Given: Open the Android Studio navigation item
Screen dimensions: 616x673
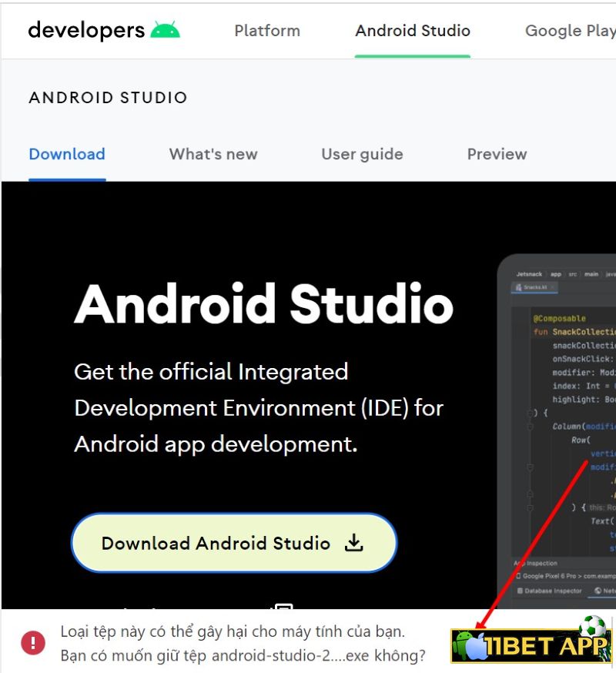Looking at the screenshot, I should pyautogui.click(x=413, y=31).
